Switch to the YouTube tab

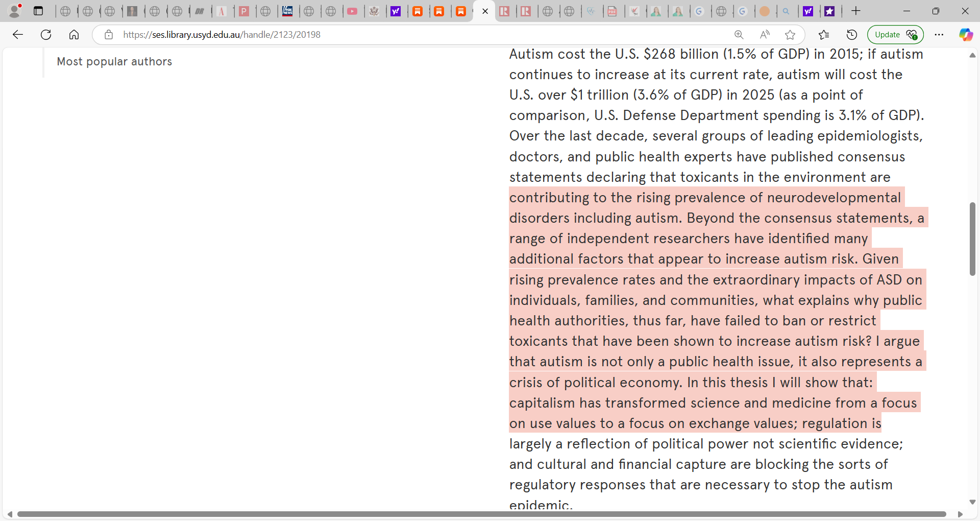(x=352, y=11)
